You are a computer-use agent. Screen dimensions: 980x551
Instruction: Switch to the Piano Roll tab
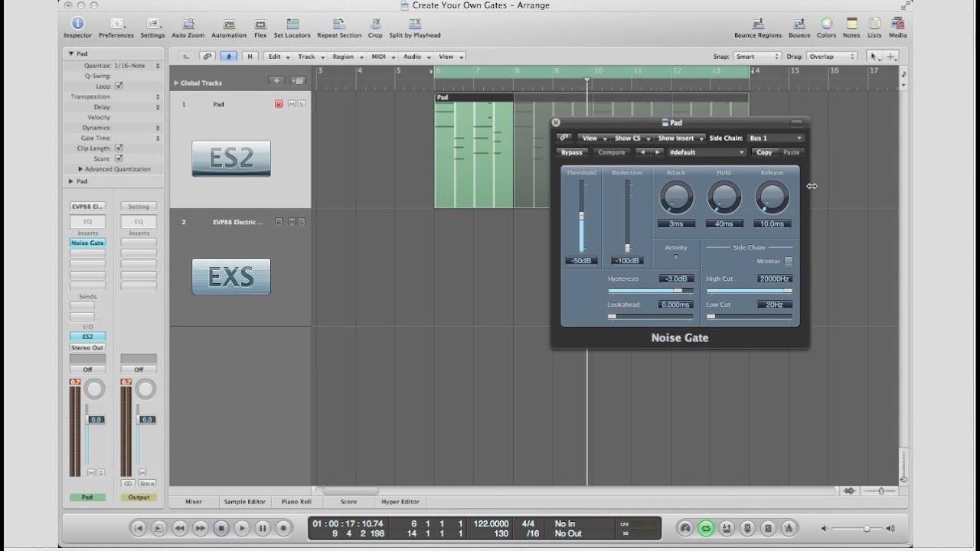click(x=296, y=502)
